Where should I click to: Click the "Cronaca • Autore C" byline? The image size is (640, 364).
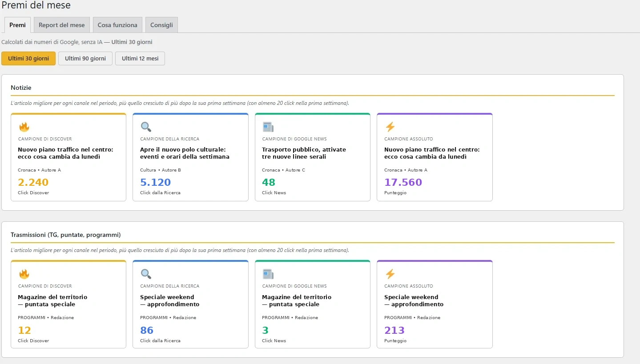[x=283, y=170]
